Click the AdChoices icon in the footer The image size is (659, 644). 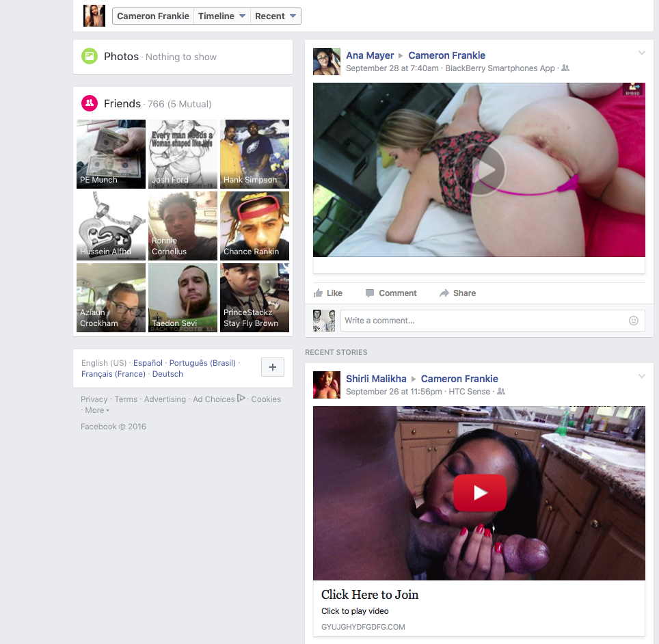pos(241,398)
